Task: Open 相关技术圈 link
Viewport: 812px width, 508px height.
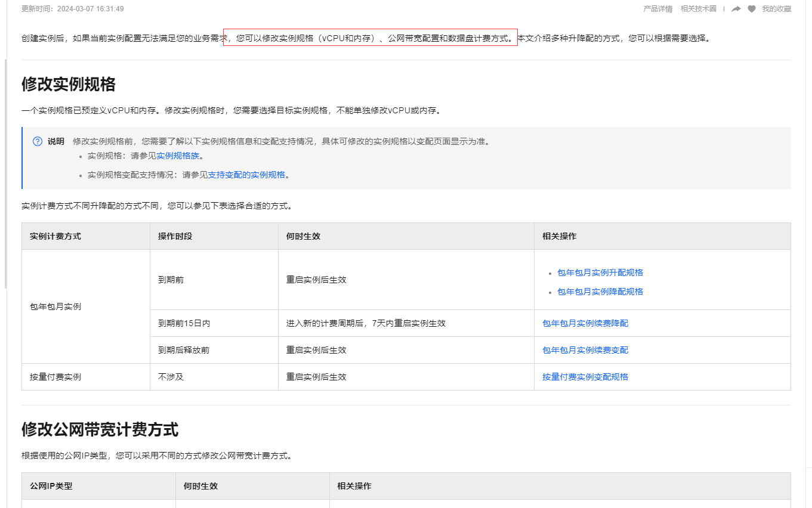Action: (699, 9)
